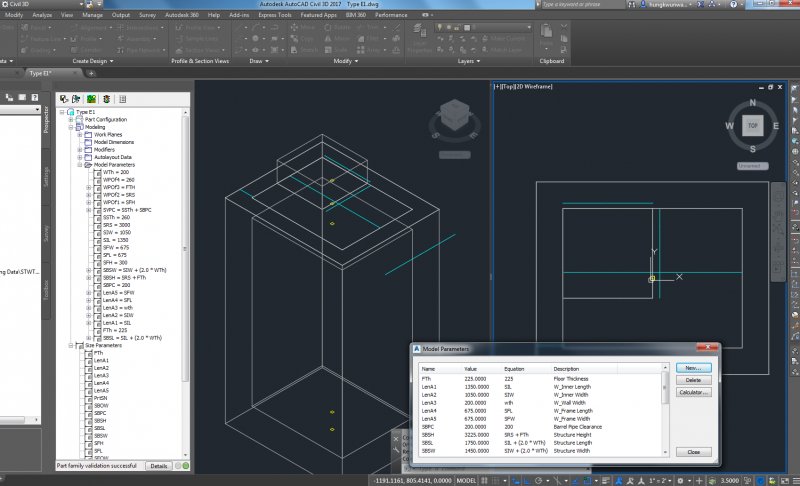Click the green icon in Part Builder toolbar
This screenshot has width=800, height=486.
(x=91, y=99)
